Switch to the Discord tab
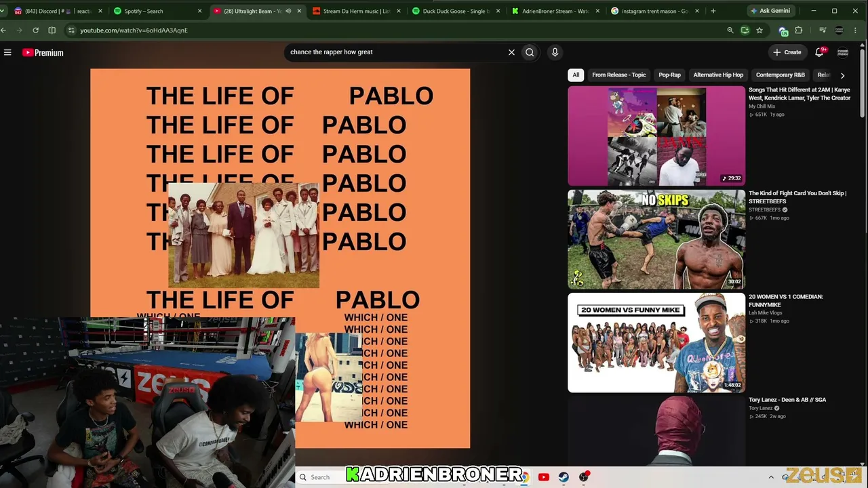868x488 pixels. pos(58,11)
